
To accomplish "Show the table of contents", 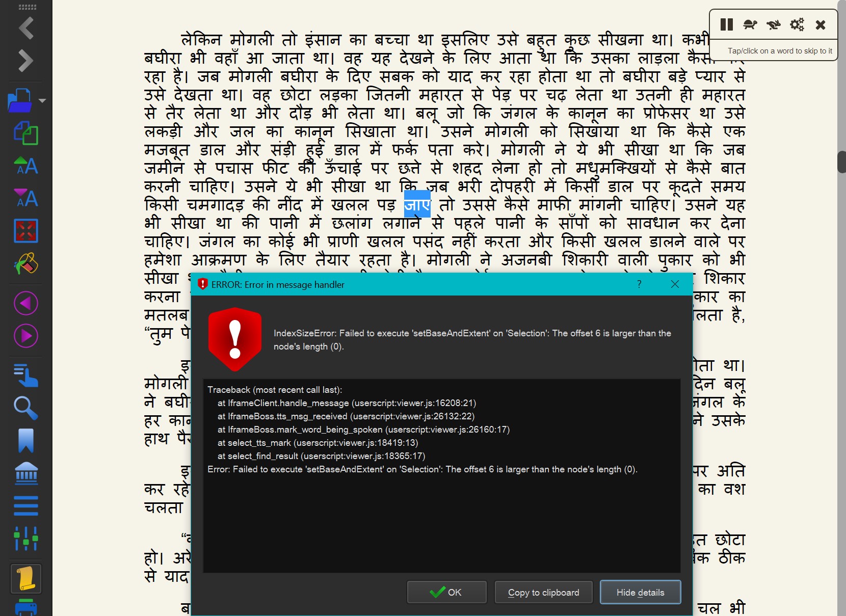I will pyautogui.click(x=26, y=506).
